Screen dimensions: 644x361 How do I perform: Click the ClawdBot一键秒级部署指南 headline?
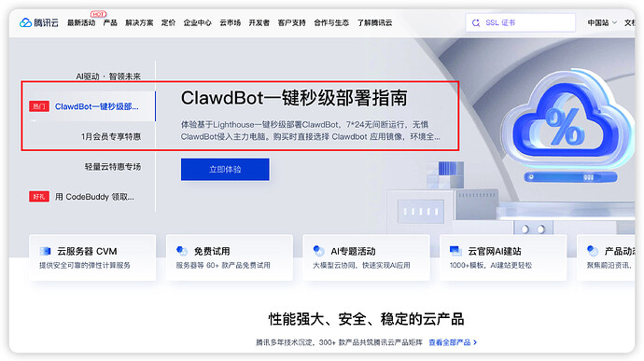click(294, 98)
